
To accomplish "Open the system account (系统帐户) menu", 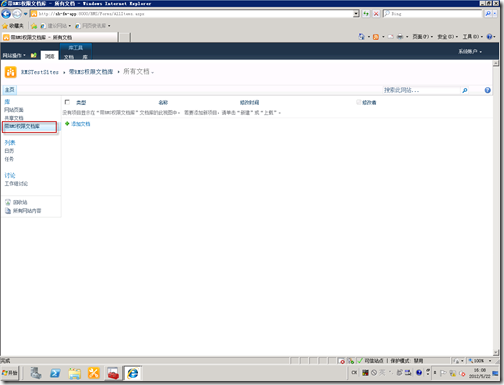I will (x=470, y=51).
